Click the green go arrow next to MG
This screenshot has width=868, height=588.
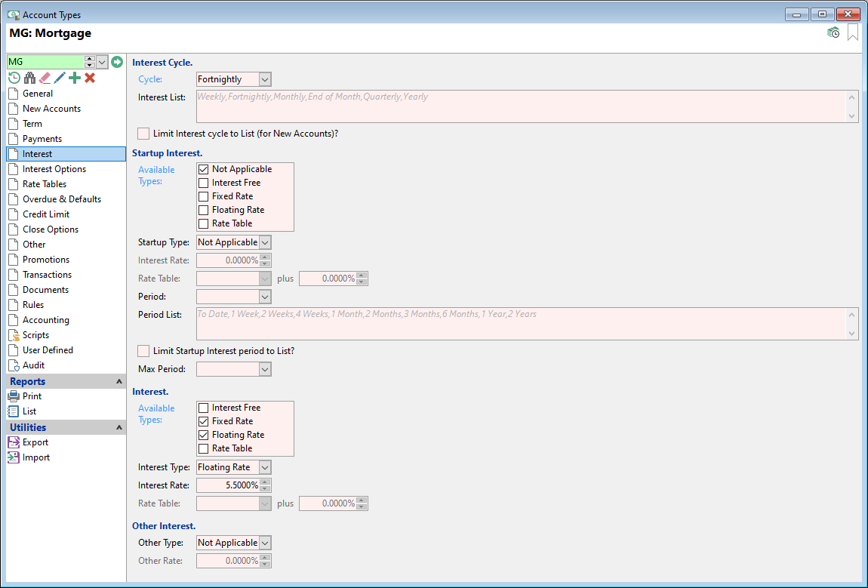117,61
